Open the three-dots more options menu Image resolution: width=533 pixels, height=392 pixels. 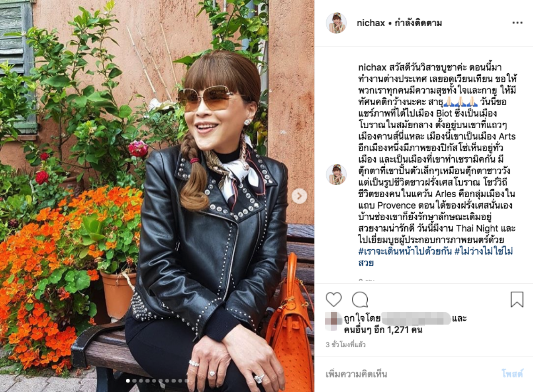517,23
